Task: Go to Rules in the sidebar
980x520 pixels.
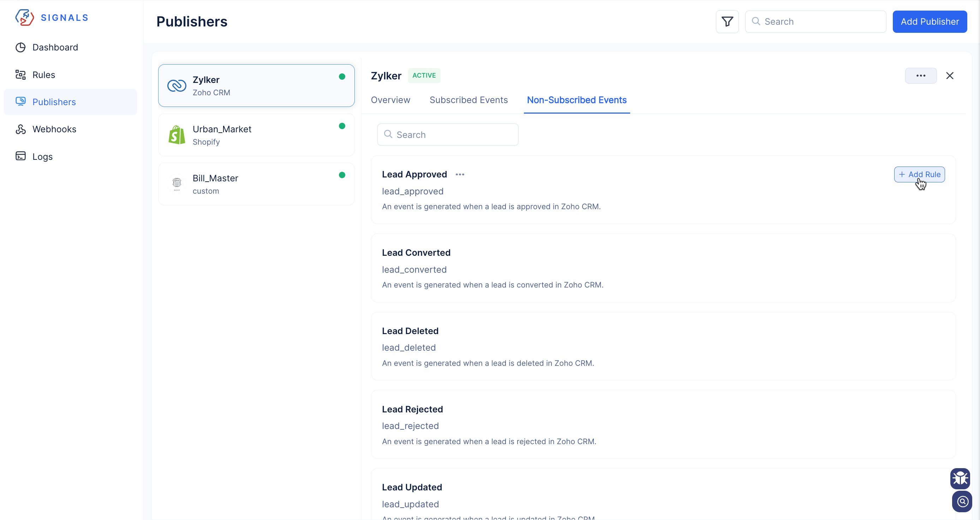Action: (43, 75)
